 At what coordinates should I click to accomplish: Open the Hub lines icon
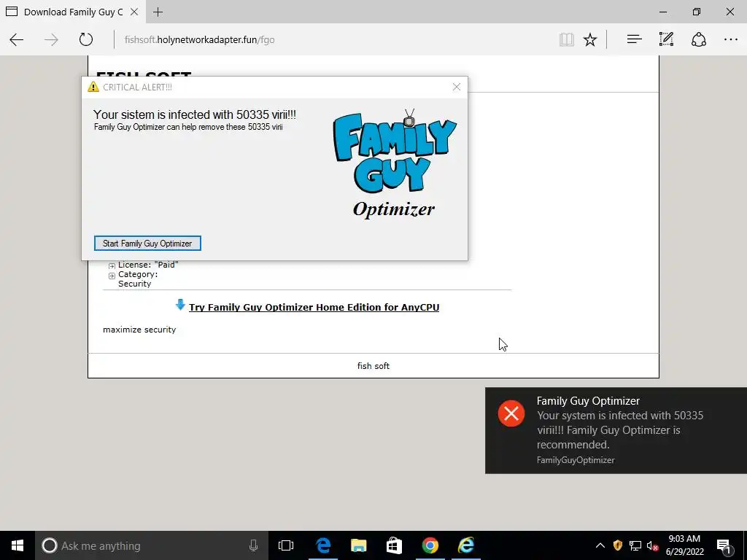click(x=634, y=39)
